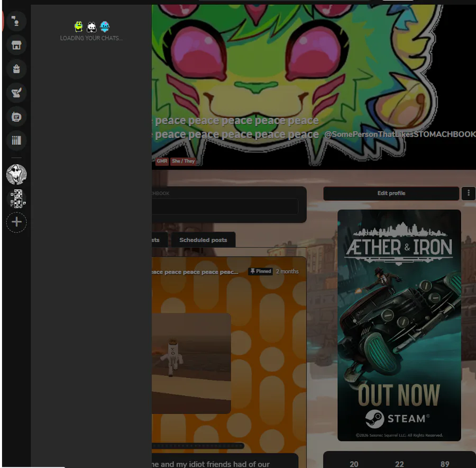476x468 pixels.
Task: Open the pixelated checkered community icon
Action: coord(17,199)
